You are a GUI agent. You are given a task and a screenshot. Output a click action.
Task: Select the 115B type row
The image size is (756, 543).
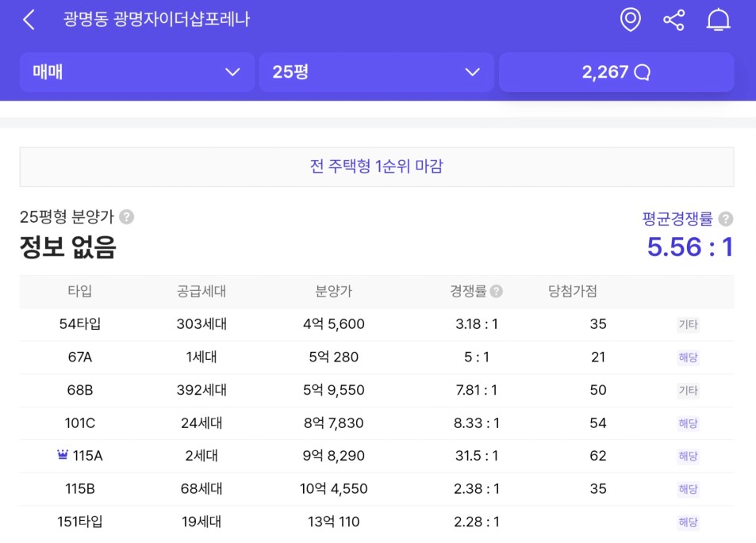(377, 489)
